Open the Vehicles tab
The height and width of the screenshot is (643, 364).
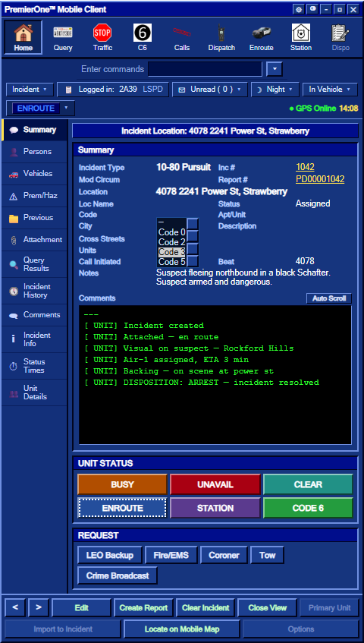pos(34,173)
